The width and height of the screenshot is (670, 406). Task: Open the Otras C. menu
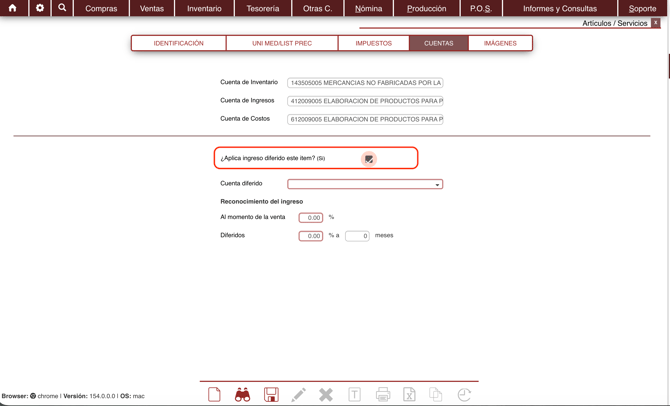pyautogui.click(x=317, y=8)
